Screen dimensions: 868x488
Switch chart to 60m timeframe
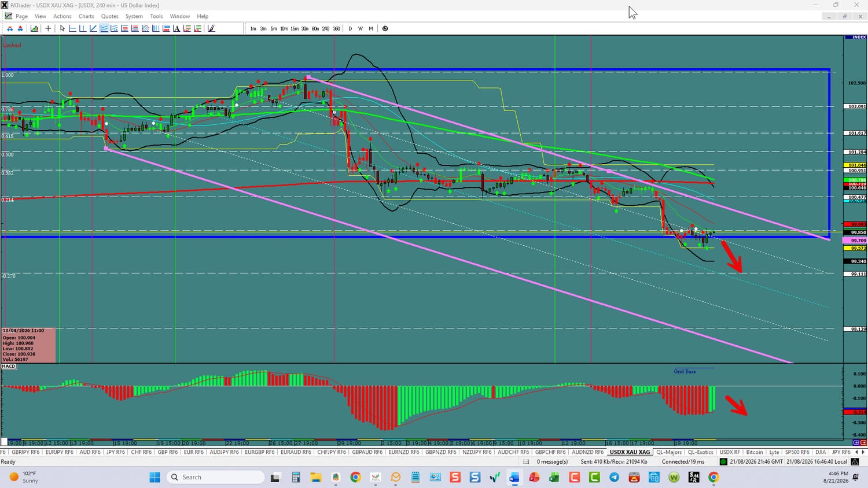coord(315,28)
